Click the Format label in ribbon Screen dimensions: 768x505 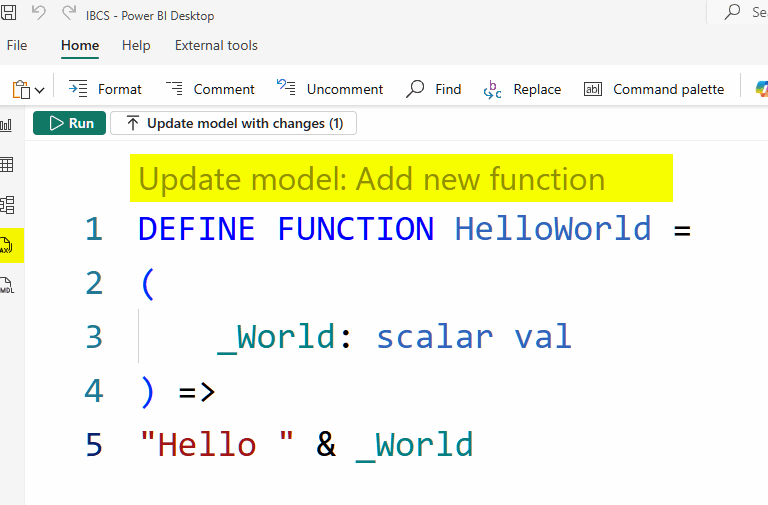(120, 89)
